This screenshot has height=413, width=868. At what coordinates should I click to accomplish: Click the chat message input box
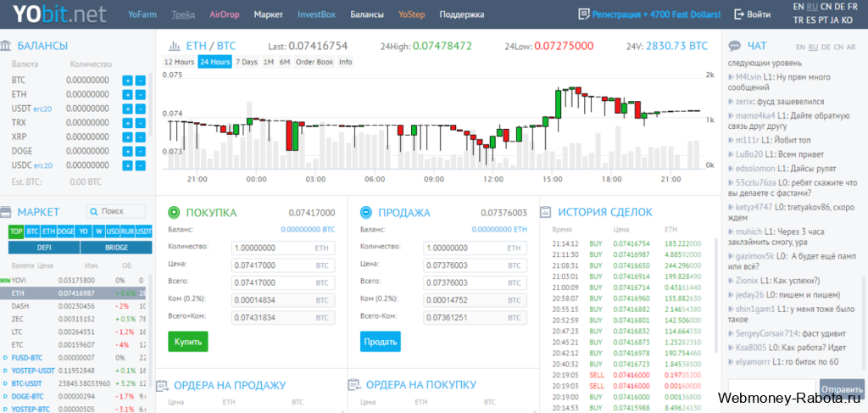(x=771, y=389)
